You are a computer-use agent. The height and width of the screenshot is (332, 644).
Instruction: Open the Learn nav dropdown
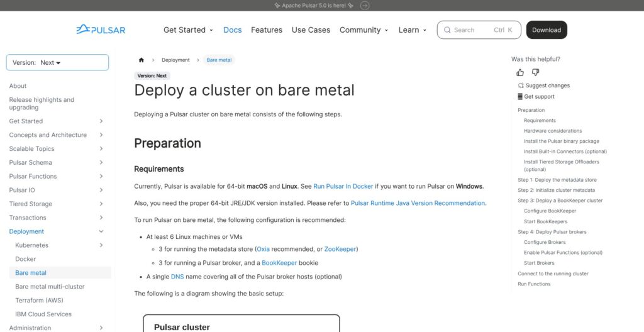tap(413, 30)
